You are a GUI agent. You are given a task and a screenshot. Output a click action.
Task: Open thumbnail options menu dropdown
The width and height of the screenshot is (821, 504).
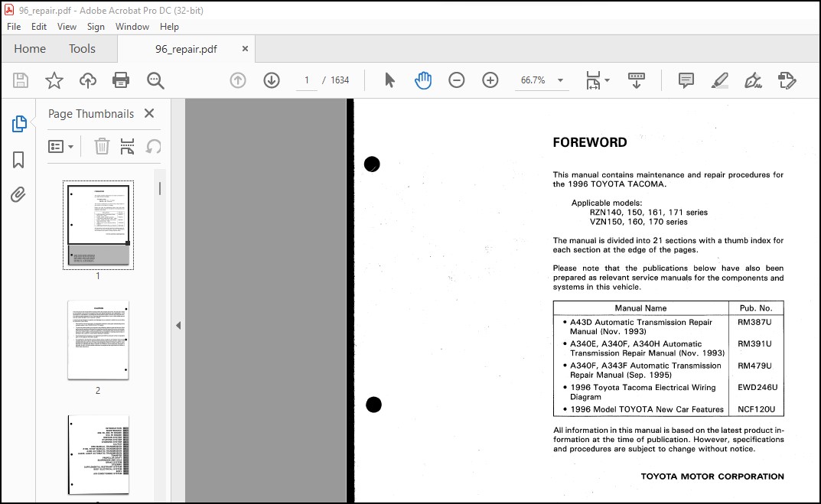click(60, 147)
